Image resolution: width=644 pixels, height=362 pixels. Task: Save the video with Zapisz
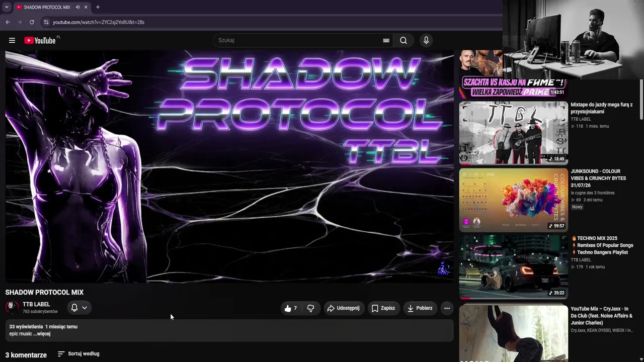(383, 308)
